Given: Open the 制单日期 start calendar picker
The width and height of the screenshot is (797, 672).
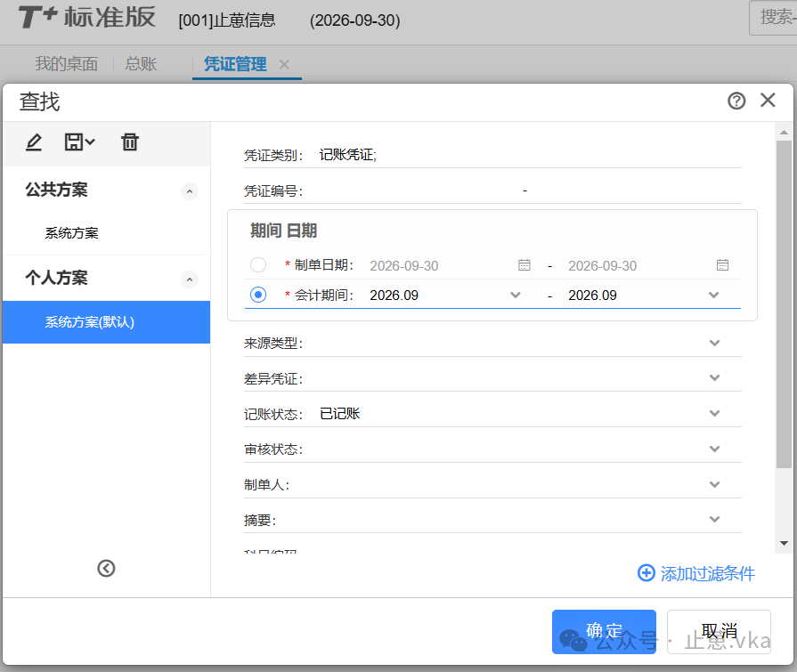Looking at the screenshot, I should [x=524, y=265].
